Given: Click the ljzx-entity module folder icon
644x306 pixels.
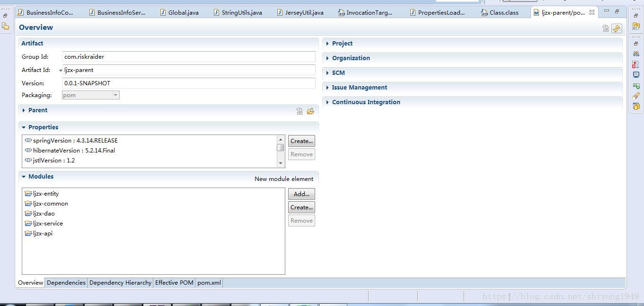Looking at the screenshot, I should [28, 193].
